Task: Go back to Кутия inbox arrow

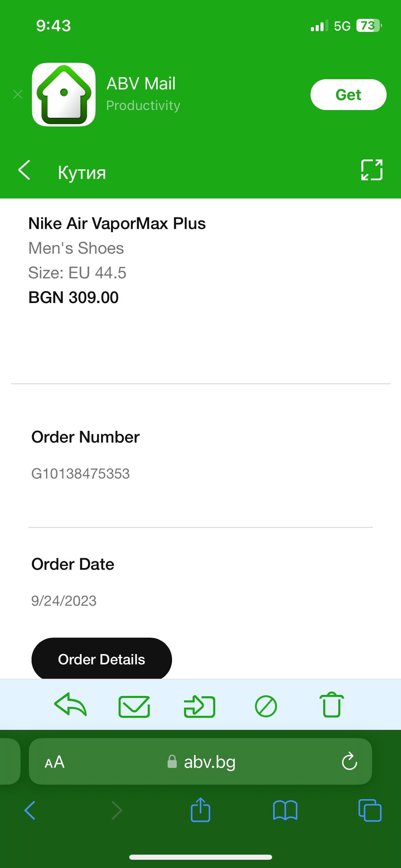Action: tap(25, 170)
